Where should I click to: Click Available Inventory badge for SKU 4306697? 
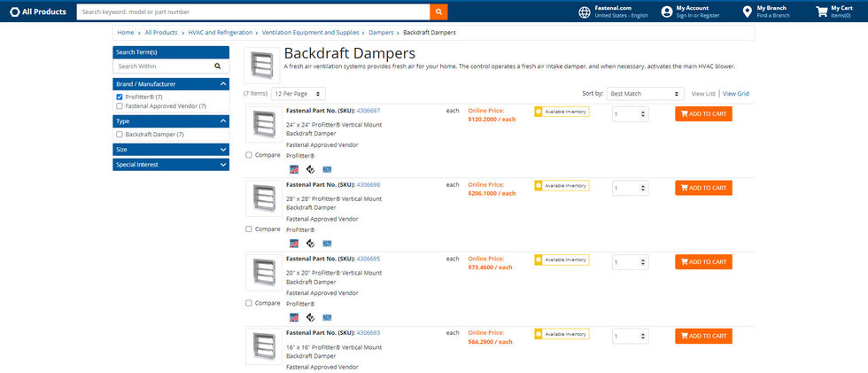562,112
